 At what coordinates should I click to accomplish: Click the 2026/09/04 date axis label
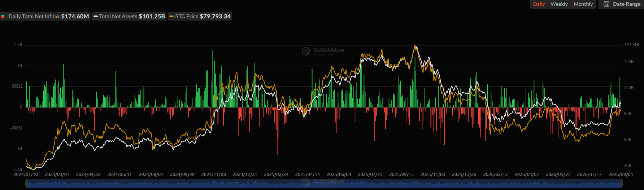[x=621, y=174]
